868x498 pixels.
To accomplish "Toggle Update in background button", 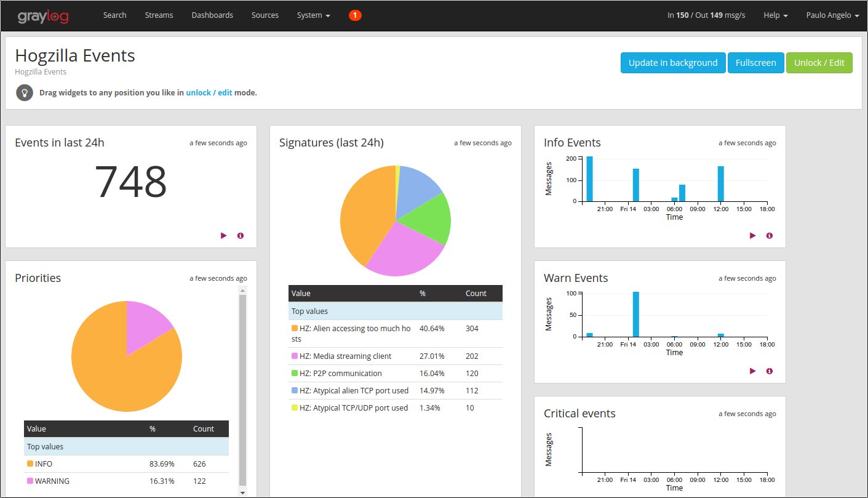I will click(x=672, y=63).
